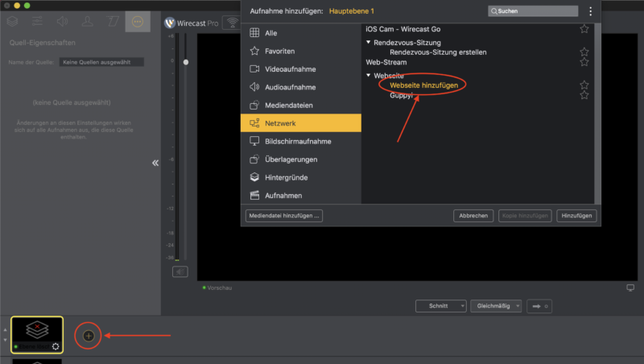Select the Web-Stream entry
644x364 pixels.
click(386, 62)
